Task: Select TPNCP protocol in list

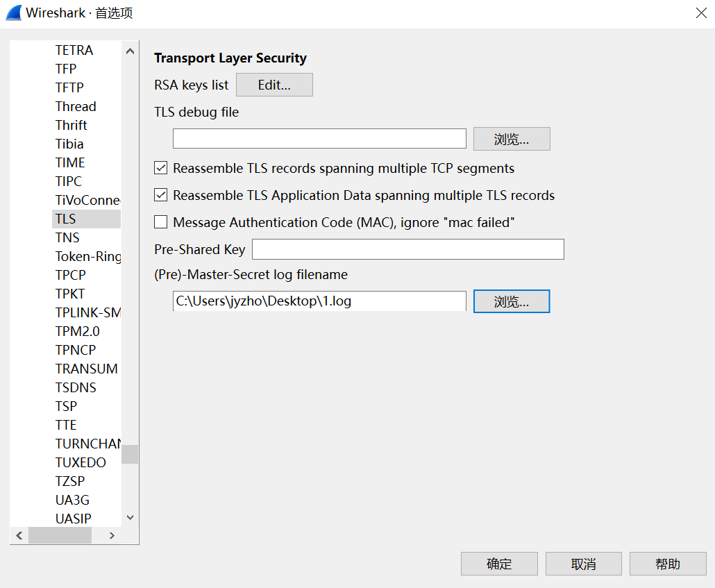Action: tap(76, 350)
